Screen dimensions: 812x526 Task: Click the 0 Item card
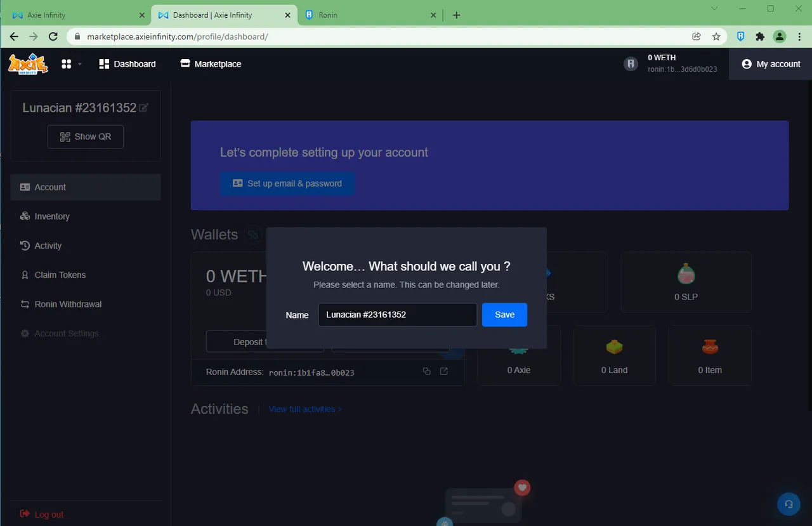(x=710, y=355)
